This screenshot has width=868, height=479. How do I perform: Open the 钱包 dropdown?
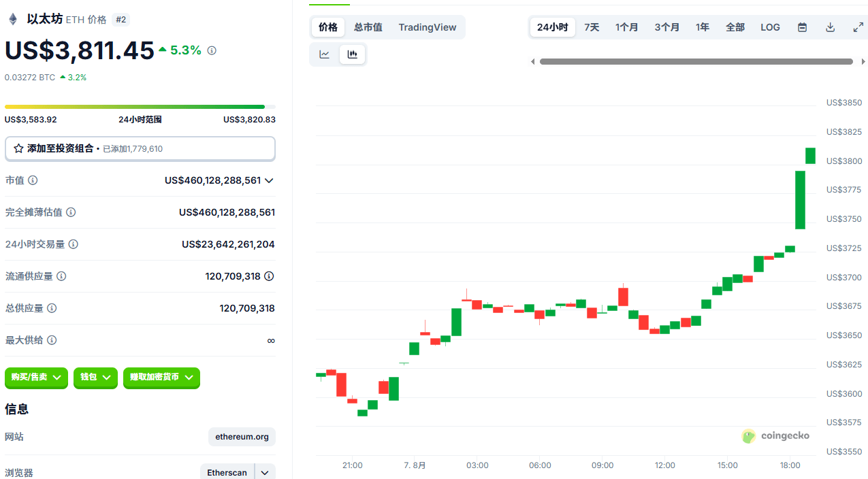pyautogui.click(x=95, y=377)
